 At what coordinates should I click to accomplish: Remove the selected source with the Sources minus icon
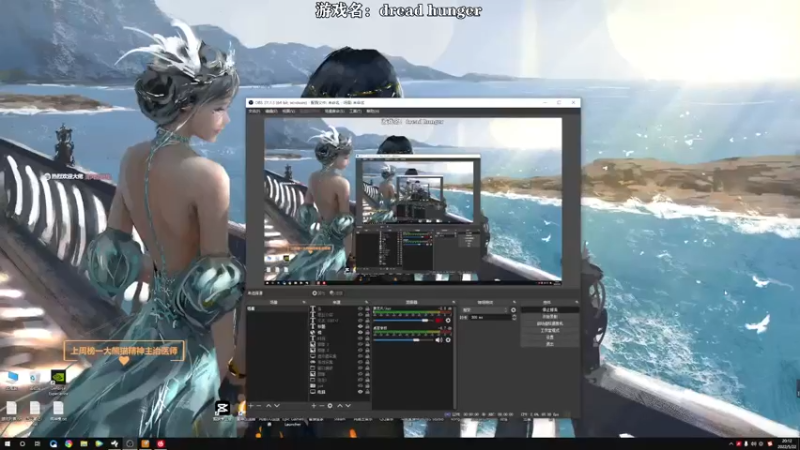pyautogui.click(x=322, y=406)
